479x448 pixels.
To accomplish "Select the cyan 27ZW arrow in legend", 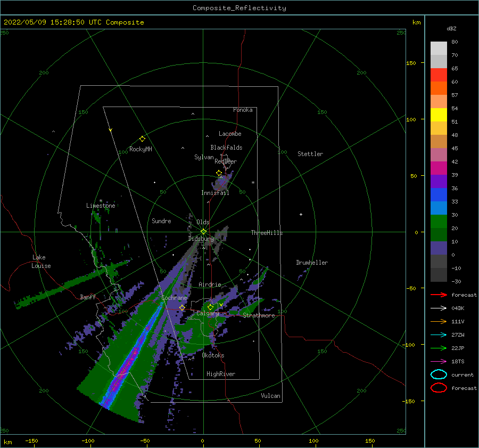I will pyautogui.click(x=439, y=335).
